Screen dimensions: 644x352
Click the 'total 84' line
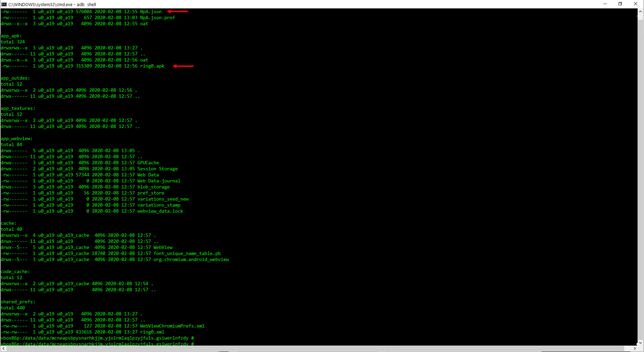pyautogui.click(x=11, y=145)
